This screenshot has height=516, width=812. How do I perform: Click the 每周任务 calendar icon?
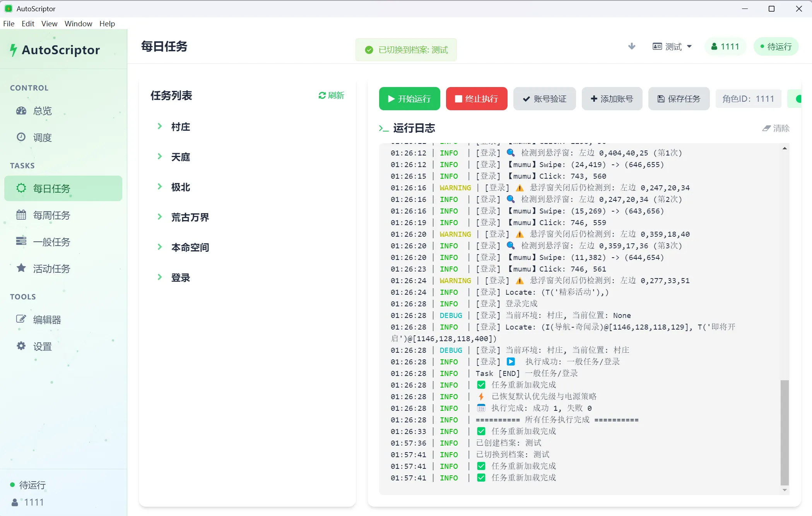tap(21, 215)
